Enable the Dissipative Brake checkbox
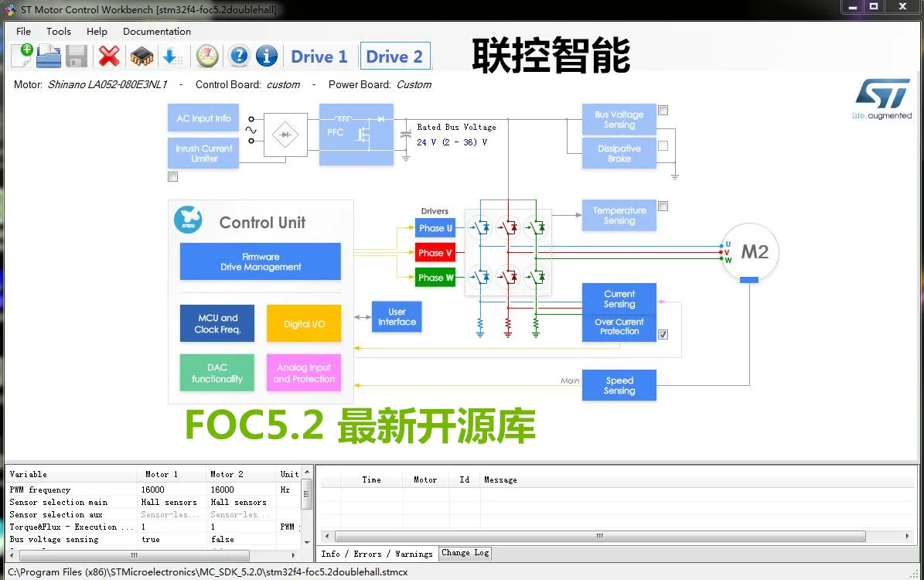This screenshot has width=924, height=580. click(x=663, y=145)
